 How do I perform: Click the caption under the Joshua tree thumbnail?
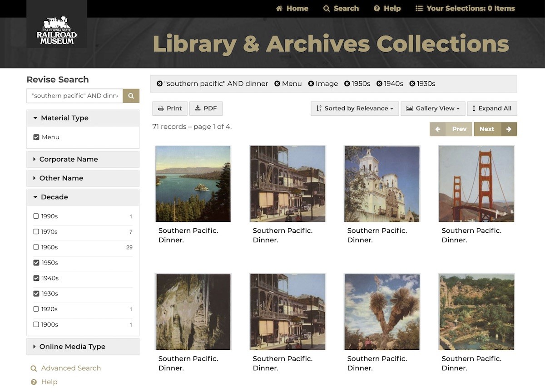point(377,363)
